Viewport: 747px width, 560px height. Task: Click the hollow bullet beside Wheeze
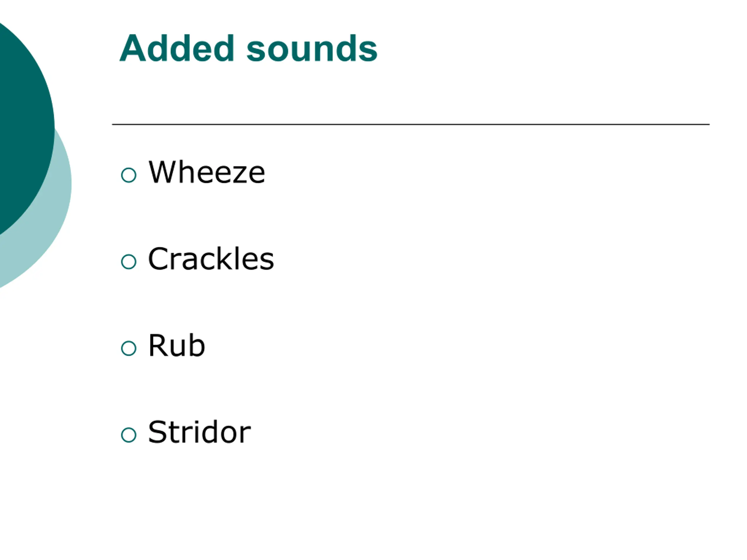click(129, 175)
